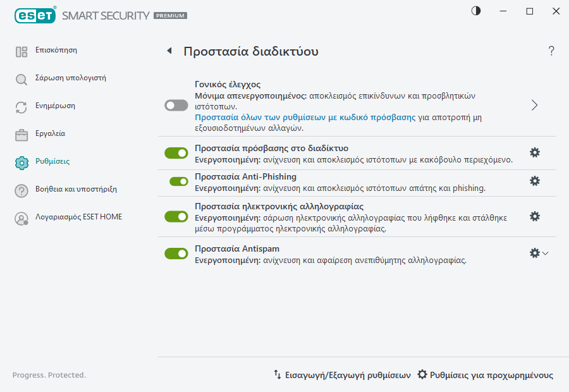569x392 pixels.
Task: Open Anti-Phishing gear settings
Action: pos(535,181)
